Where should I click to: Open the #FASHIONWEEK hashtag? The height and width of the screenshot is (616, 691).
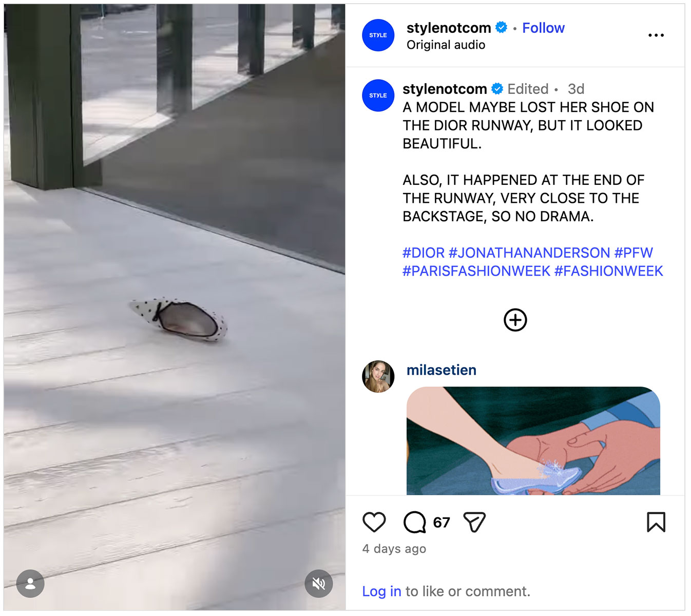608,271
